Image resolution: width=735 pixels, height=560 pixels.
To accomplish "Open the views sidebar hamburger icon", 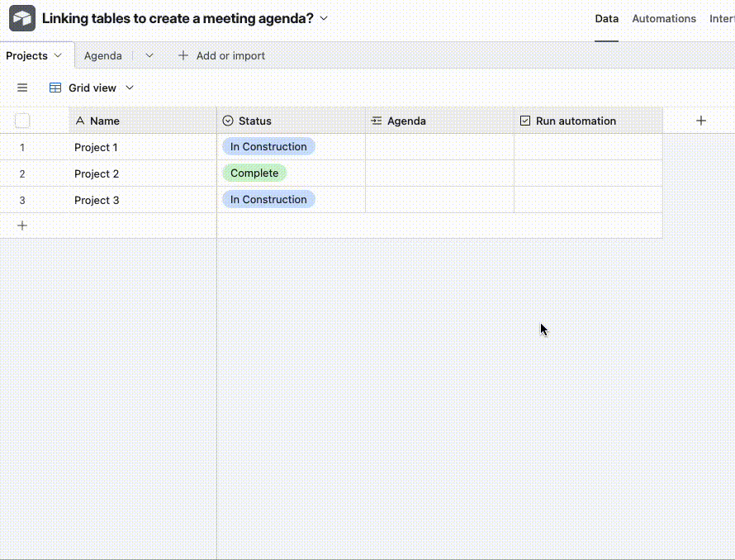I will pos(22,88).
